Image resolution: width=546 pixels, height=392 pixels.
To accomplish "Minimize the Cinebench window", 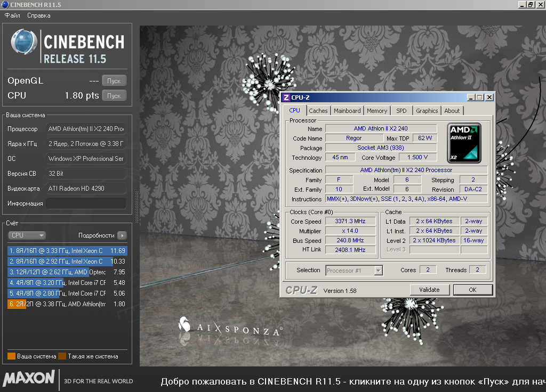I will [522, 4].
